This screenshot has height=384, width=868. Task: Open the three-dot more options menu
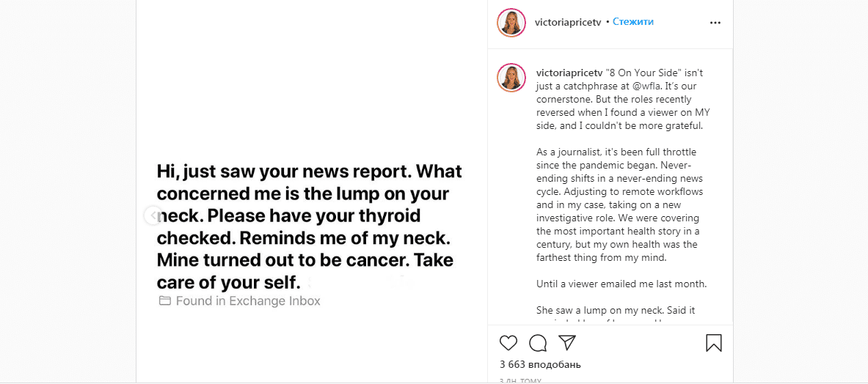715,23
